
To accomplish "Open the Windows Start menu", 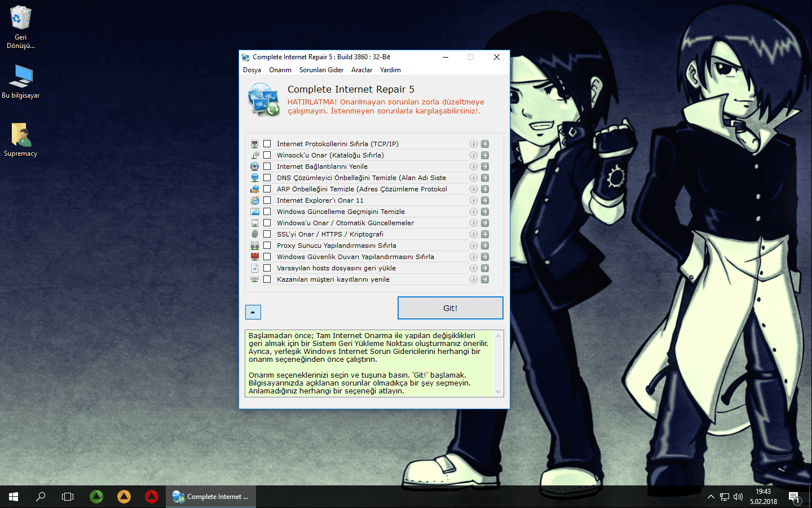I will (14, 497).
